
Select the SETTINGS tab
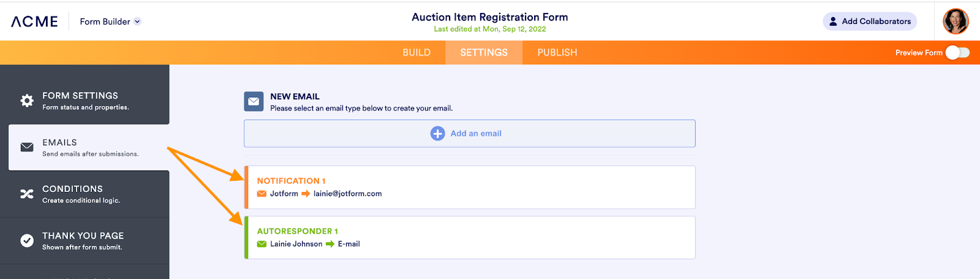click(x=484, y=53)
